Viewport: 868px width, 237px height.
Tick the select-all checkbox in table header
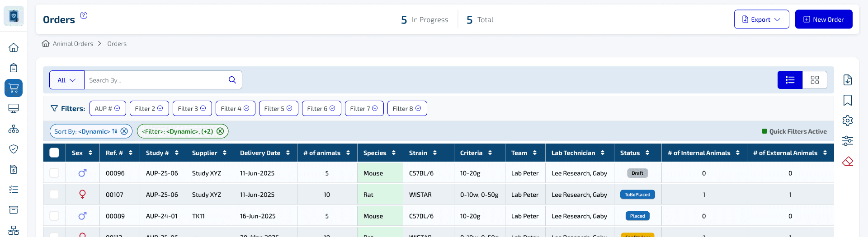point(54,153)
